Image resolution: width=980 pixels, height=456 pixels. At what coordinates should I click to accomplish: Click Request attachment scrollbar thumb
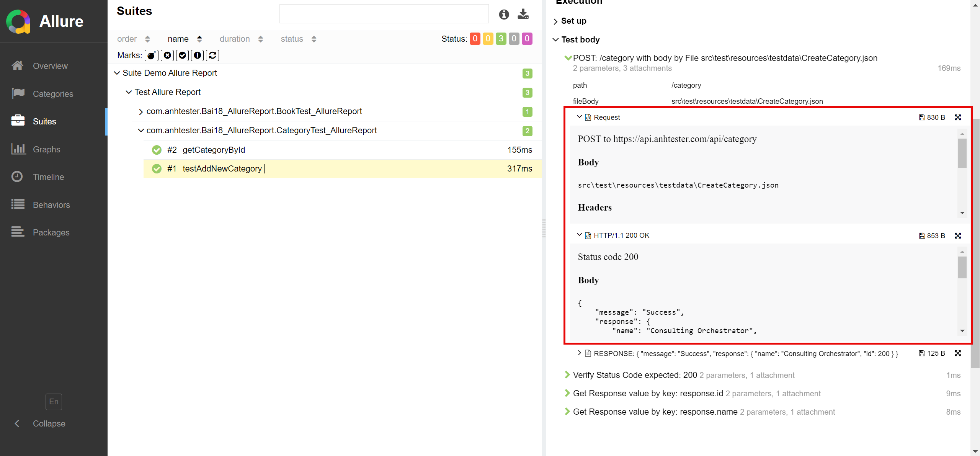click(x=962, y=153)
